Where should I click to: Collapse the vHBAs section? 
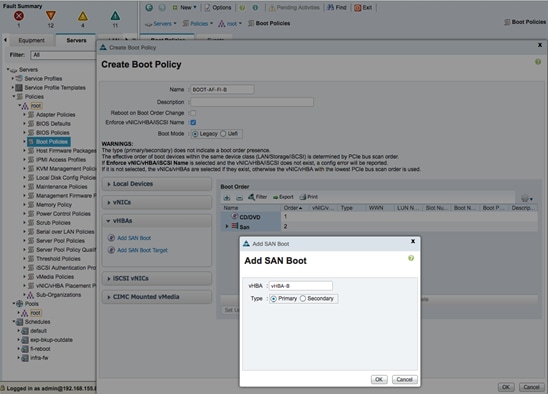pyautogui.click(x=157, y=221)
